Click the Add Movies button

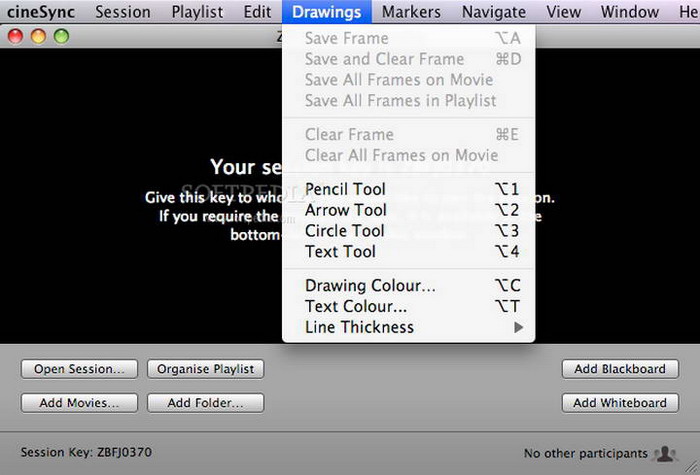(x=79, y=403)
